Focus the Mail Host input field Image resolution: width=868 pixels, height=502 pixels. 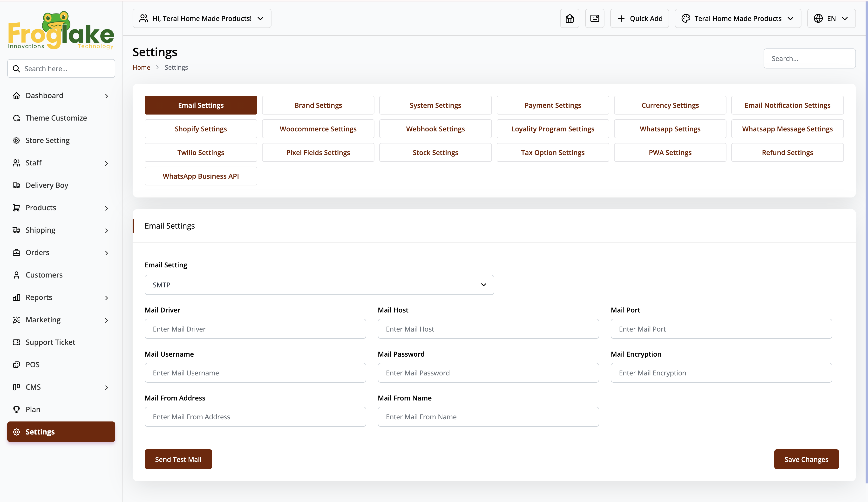pyautogui.click(x=488, y=329)
